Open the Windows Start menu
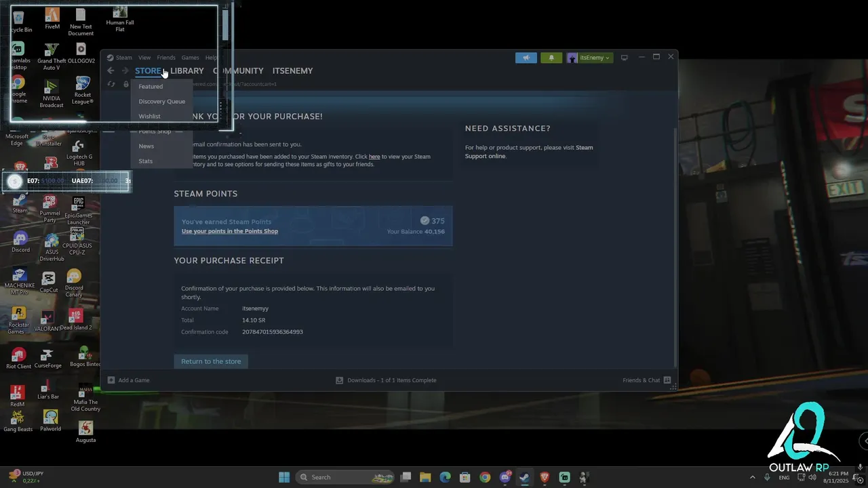This screenshot has height=488, width=868. point(284,477)
